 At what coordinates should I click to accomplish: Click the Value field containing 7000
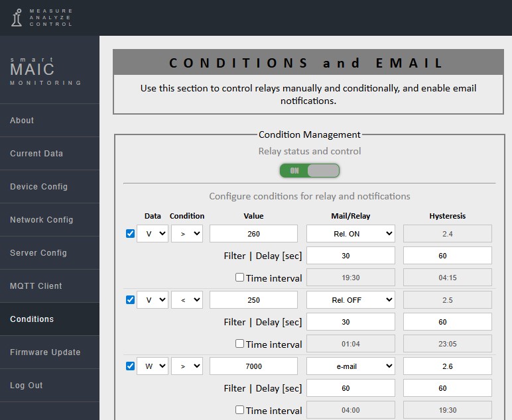coord(254,366)
